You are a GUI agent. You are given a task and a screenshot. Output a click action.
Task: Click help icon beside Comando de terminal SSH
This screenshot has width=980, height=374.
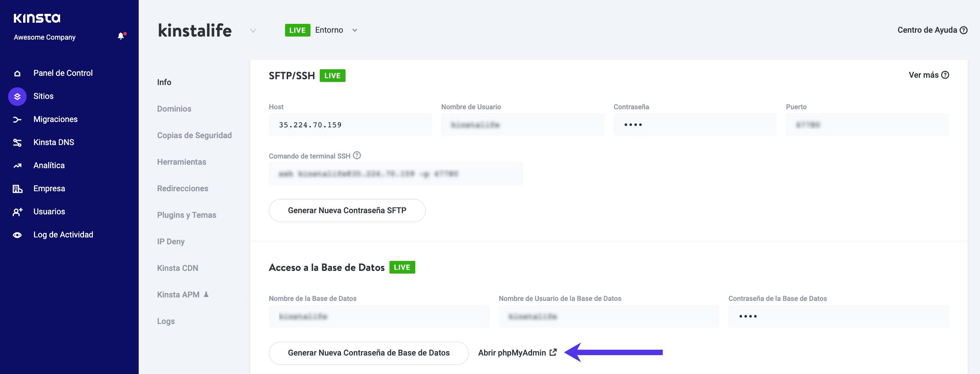click(357, 155)
